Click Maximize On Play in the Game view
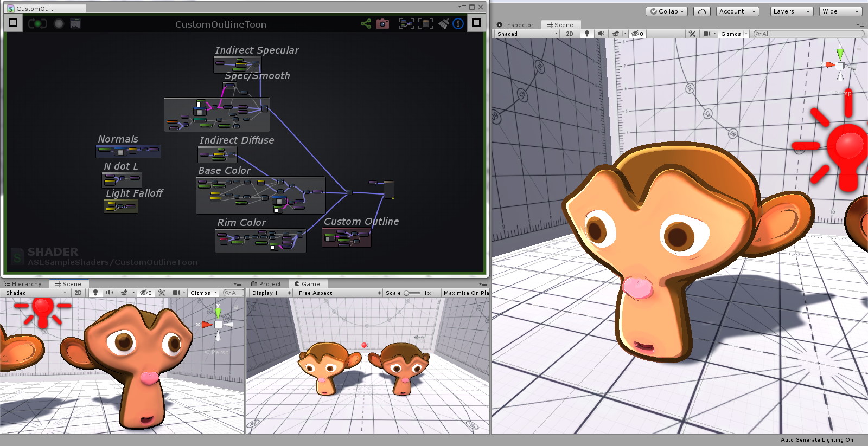Viewport: 868px width, 446px height. [465, 293]
